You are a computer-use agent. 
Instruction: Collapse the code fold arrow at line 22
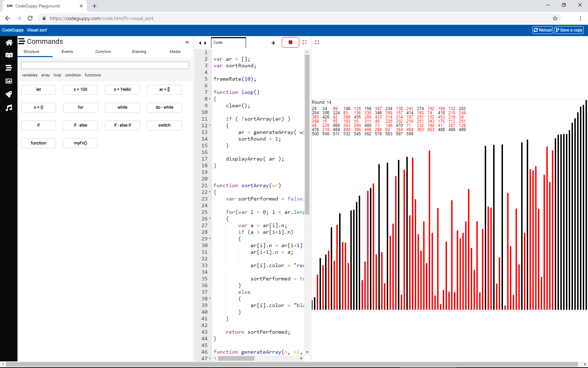(x=210, y=192)
